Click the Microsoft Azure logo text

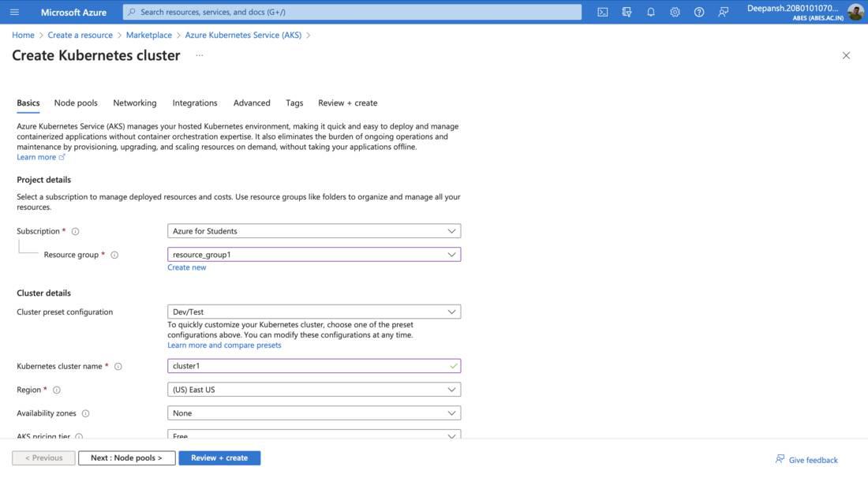pyautogui.click(x=73, y=12)
